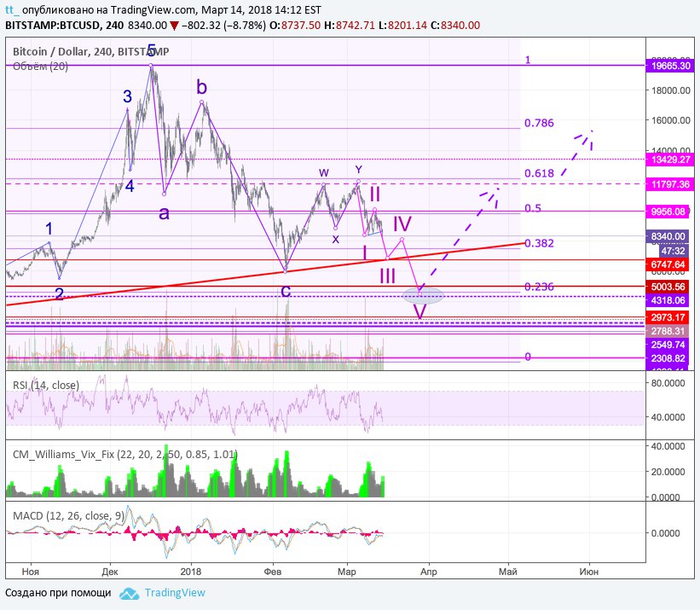The image size is (700, 610).
Task: Click the 2018 date on time axis
Action: [x=191, y=572]
